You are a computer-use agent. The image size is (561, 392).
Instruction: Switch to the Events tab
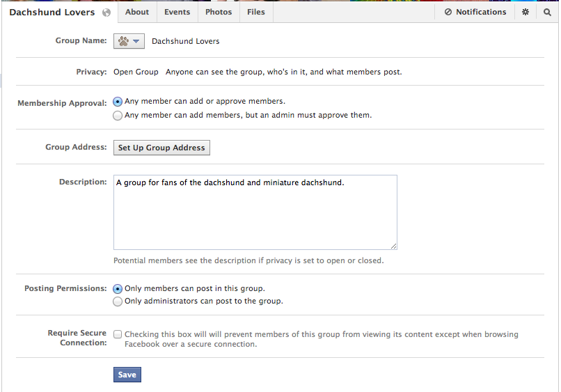tap(177, 12)
